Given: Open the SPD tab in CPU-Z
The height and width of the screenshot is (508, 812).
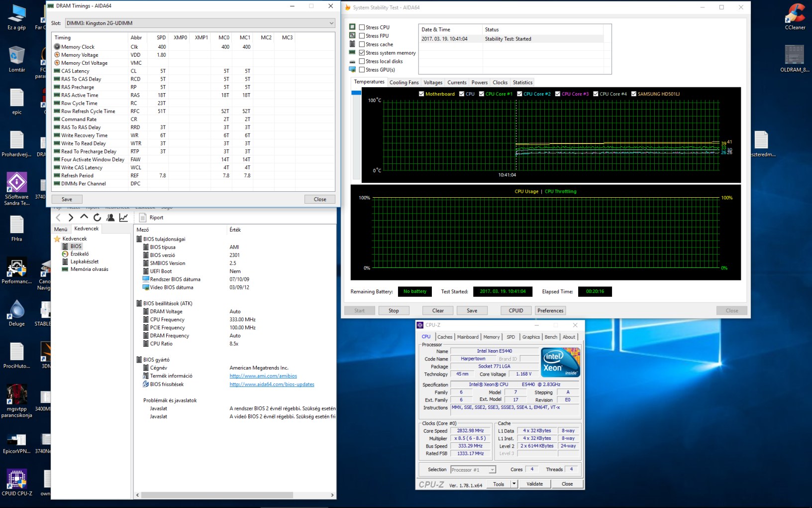Looking at the screenshot, I should (x=510, y=337).
